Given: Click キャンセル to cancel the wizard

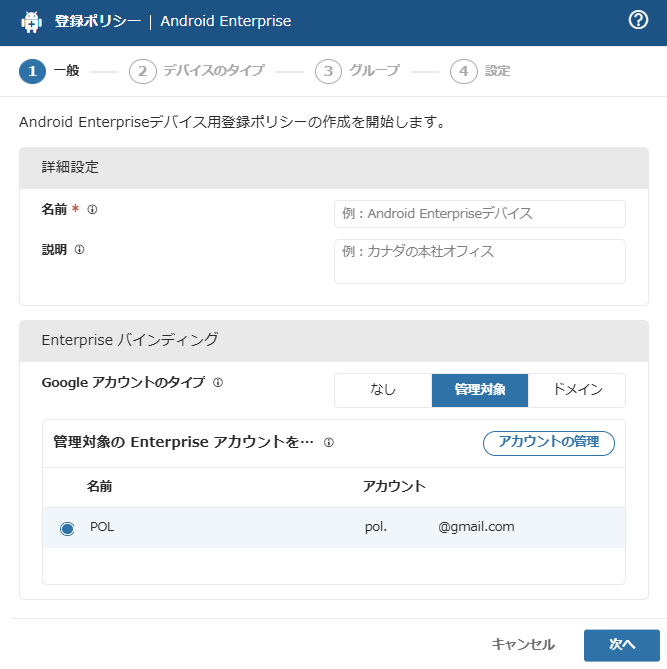Looking at the screenshot, I should (x=523, y=644).
